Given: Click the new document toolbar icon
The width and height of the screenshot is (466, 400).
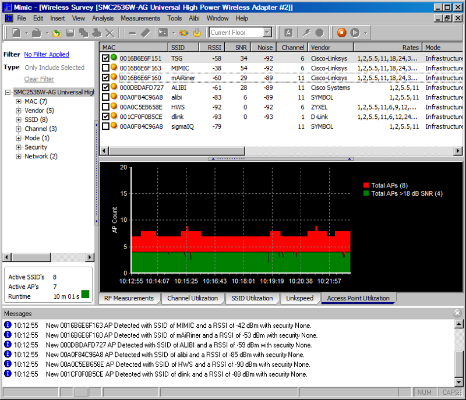Looking at the screenshot, I should [x=16, y=33].
